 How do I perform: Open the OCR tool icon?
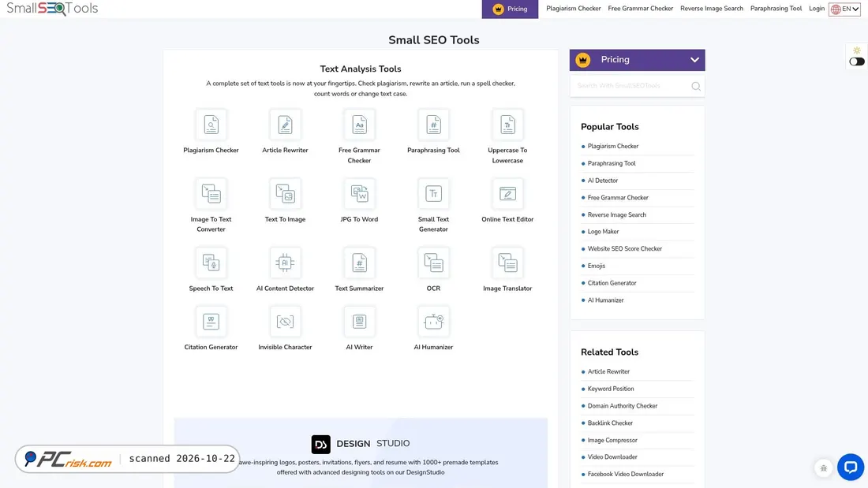point(433,263)
